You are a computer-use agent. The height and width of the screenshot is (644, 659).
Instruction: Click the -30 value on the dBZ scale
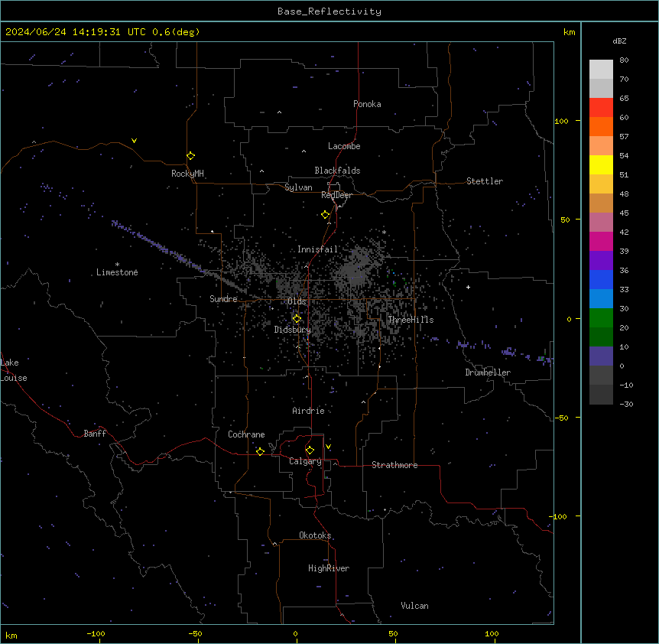point(626,404)
